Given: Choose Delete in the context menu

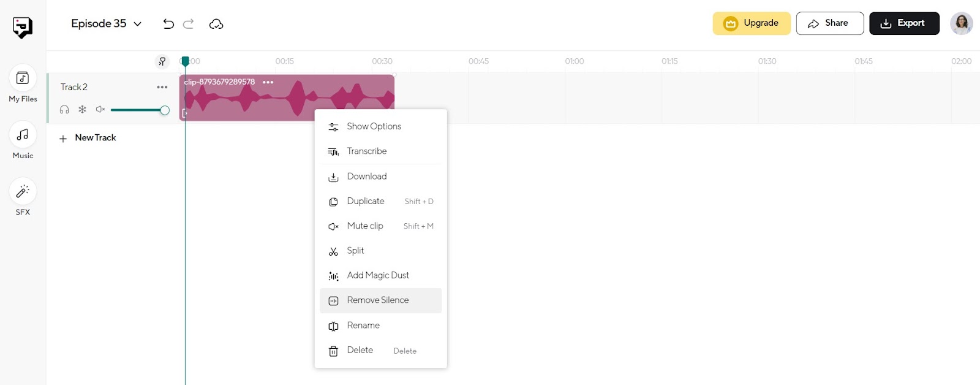Looking at the screenshot, I should click(380, 351).
